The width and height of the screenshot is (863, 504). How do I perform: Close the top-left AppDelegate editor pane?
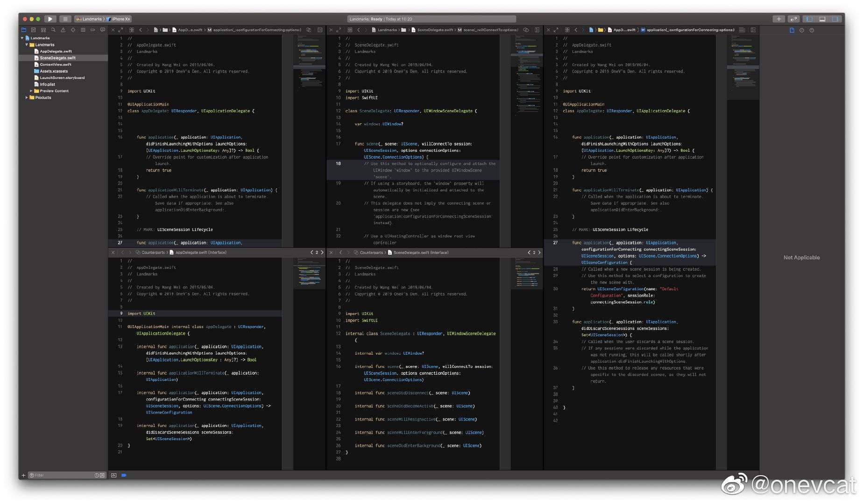[113, 30]
